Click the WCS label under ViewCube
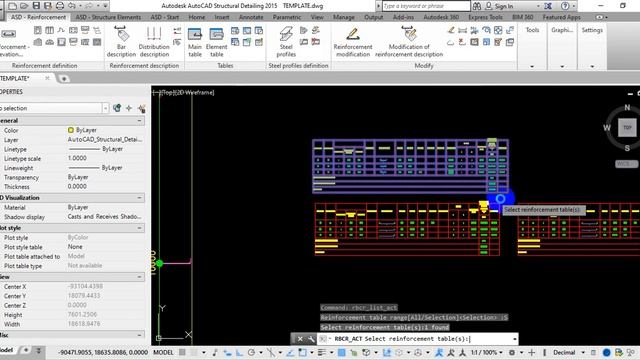Screen dimensions: 640x360 [626, 164]
